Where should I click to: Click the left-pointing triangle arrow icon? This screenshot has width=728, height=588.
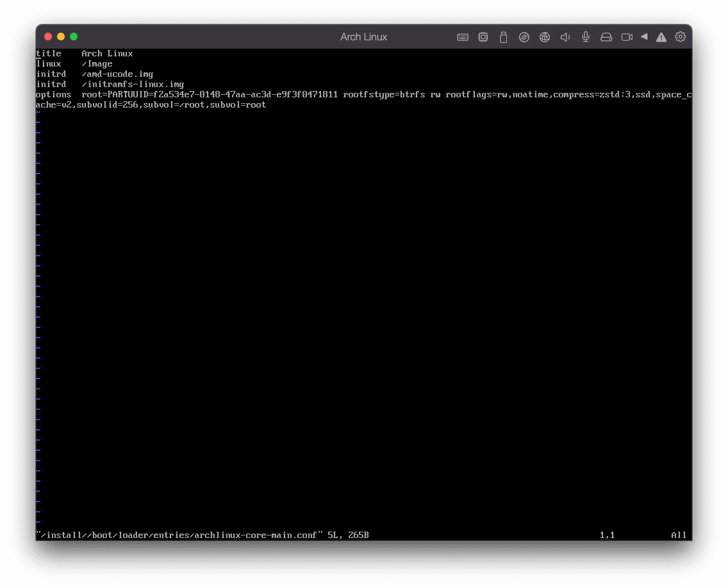tap(644, 37)
